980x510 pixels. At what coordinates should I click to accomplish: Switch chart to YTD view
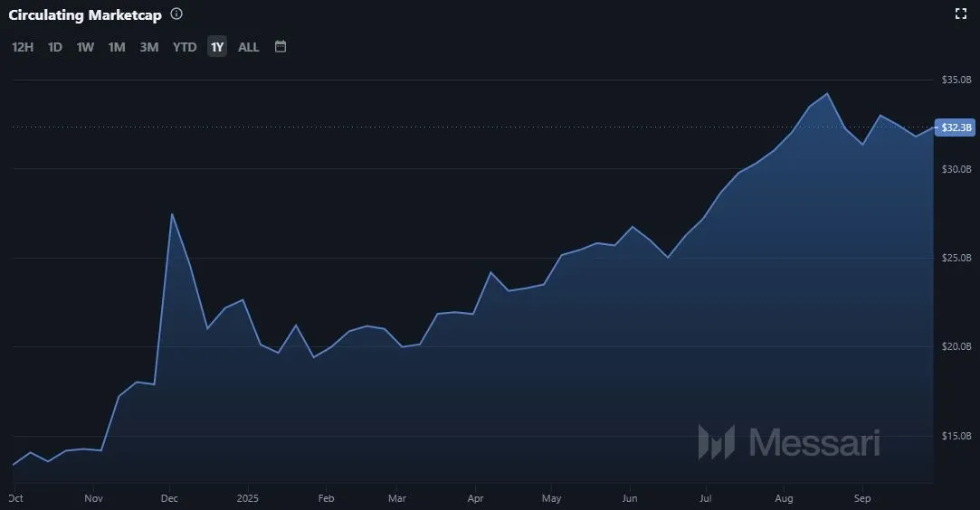[x=185, y=47]
